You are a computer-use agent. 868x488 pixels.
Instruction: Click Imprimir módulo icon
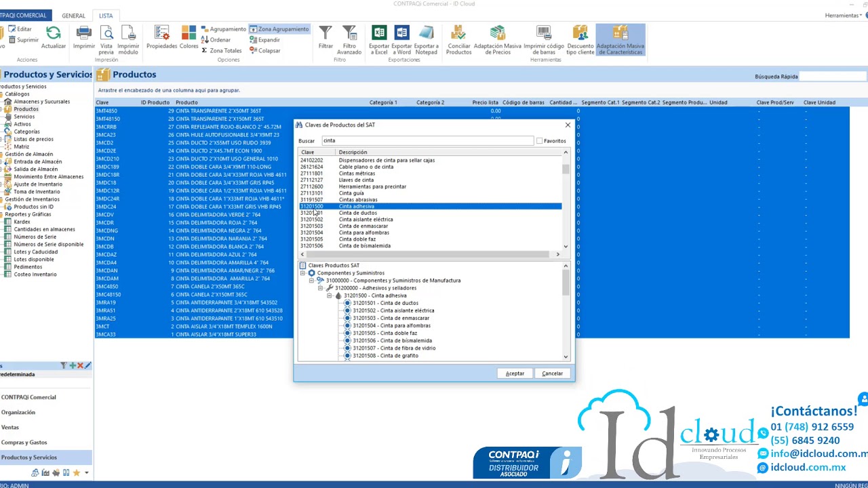pyautogui.click(x=128, y=33)
